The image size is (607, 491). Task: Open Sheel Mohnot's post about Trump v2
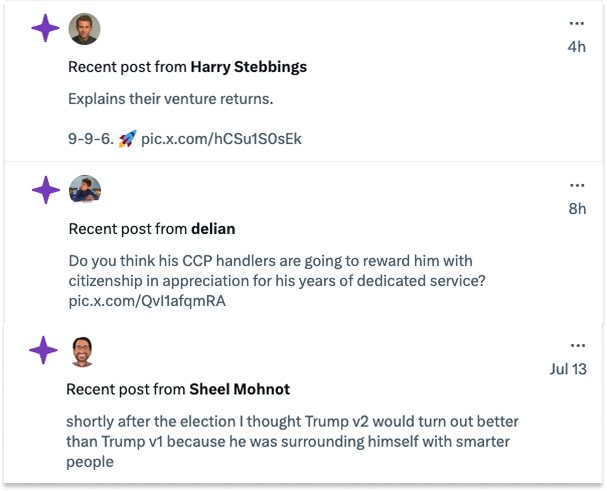point(292,441)
